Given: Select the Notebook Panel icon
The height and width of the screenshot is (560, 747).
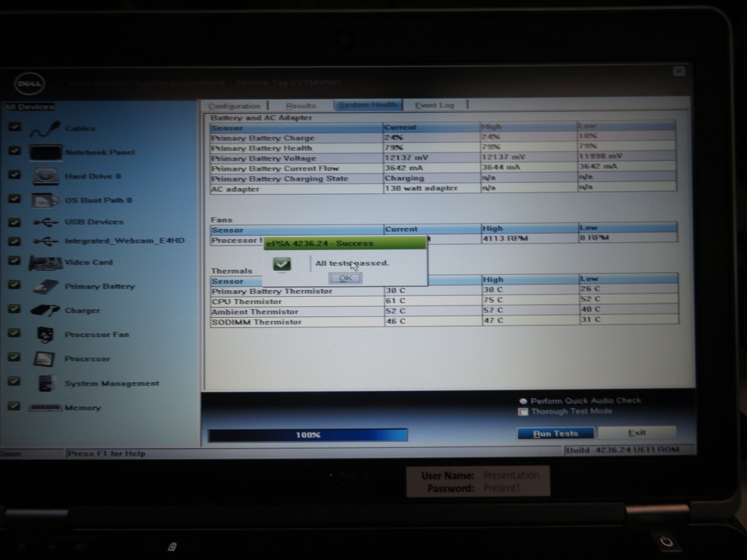Looking at the screenshot, I should coord(46,153).
